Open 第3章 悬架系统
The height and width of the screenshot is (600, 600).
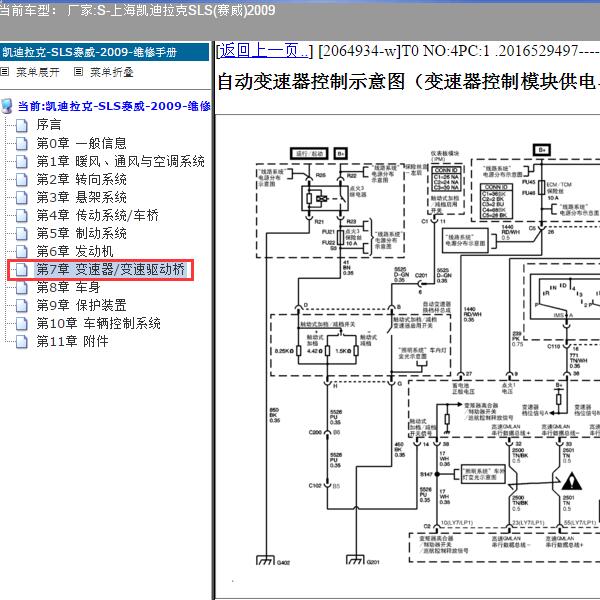pos(82,197)
